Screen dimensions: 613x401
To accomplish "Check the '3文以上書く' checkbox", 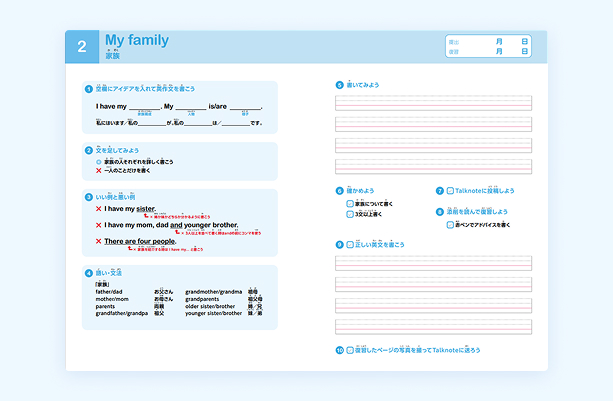I will point(350,214).
